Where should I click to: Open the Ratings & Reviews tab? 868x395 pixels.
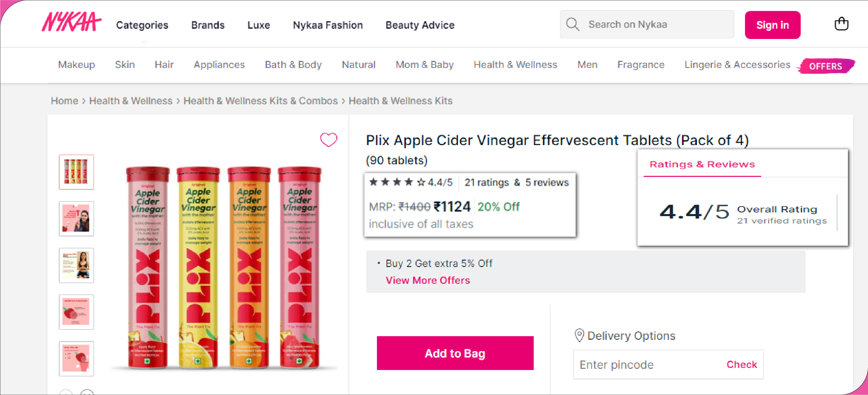702,164
